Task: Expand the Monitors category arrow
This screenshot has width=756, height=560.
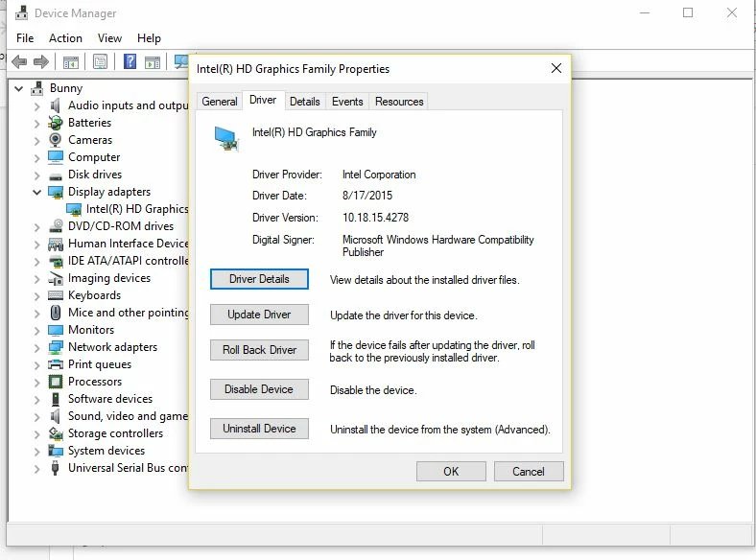Action: pos(37,331)
